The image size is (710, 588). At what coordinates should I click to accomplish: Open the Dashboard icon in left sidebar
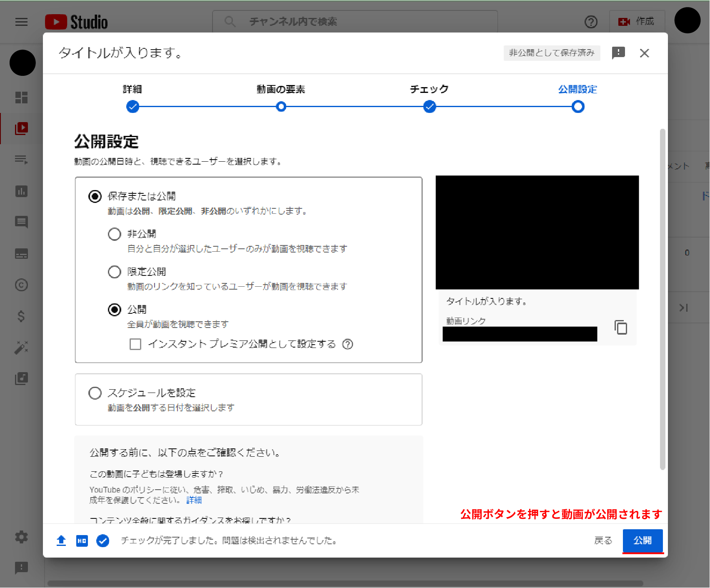(x=21, y=98)
